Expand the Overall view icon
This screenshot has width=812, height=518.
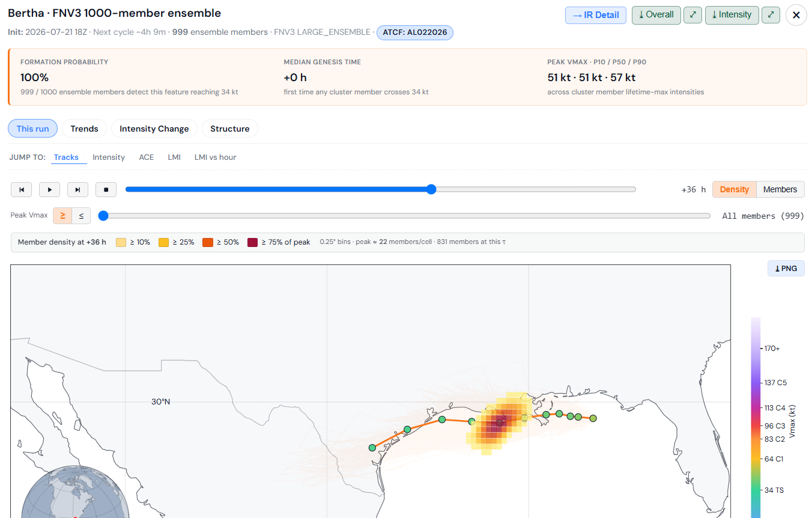point(692,15)
